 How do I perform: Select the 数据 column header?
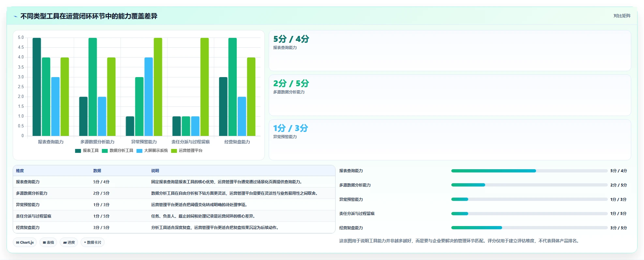point(97,171)
